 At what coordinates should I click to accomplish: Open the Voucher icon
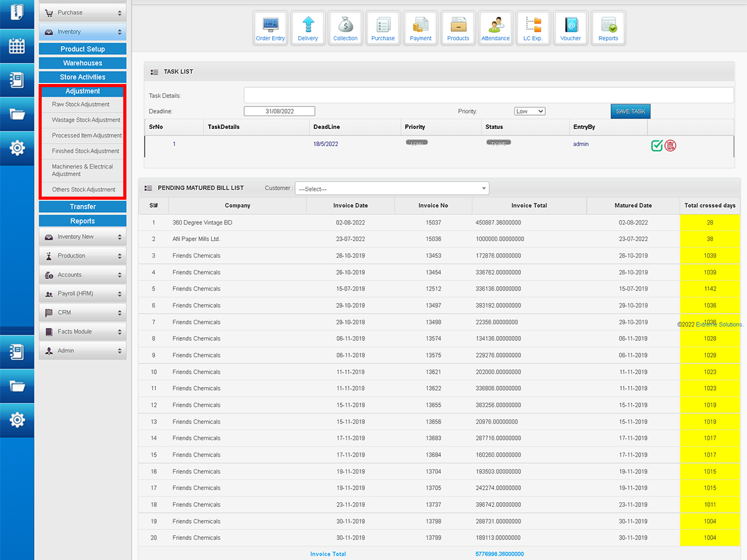570,29
